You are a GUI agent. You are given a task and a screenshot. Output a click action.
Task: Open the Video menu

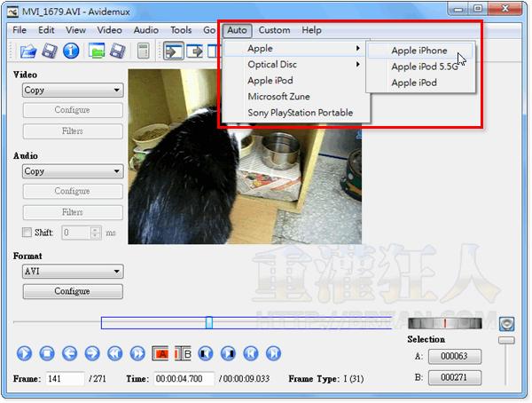click(109, 30)
